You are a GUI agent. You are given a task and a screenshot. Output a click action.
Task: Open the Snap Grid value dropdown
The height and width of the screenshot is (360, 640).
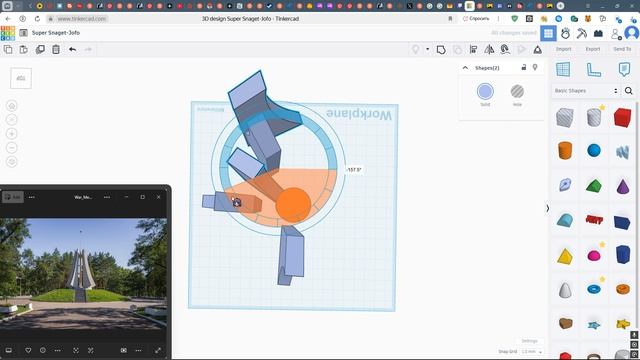[531, 351]
